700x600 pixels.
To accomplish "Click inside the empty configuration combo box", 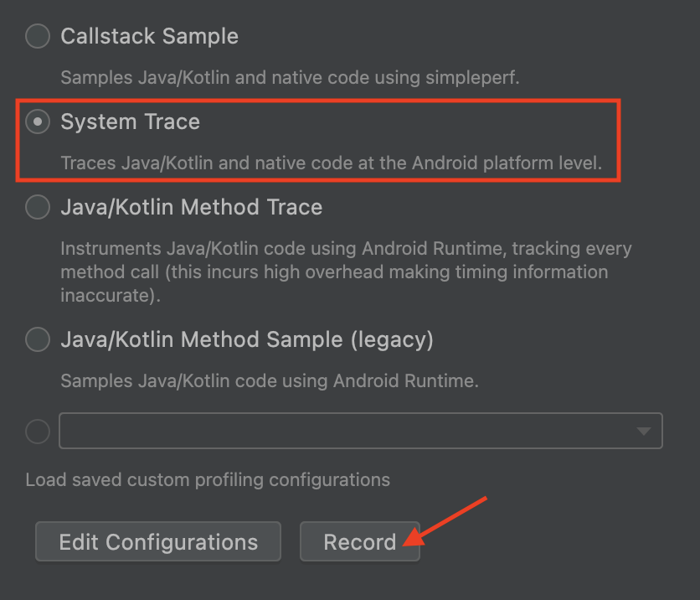I will [335, 431].
